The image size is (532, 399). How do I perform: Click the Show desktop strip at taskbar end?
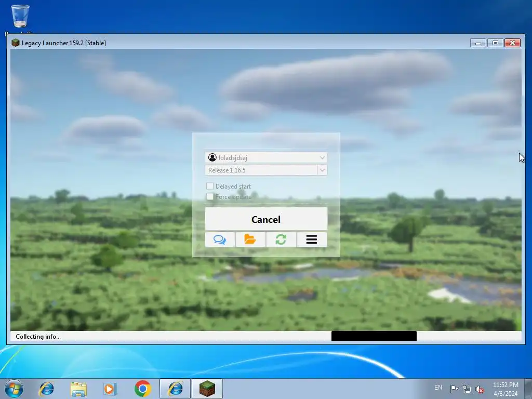tap(528, 389)
